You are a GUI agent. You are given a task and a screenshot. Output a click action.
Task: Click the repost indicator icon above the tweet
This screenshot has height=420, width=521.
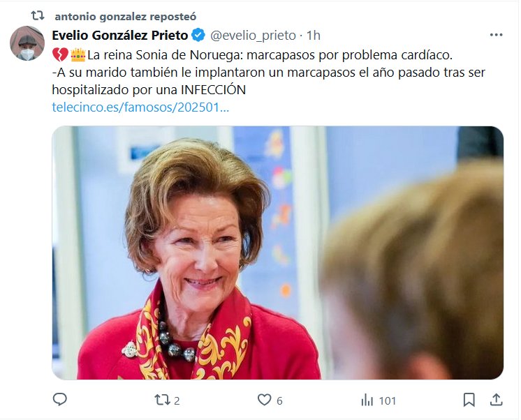point(38,15)
